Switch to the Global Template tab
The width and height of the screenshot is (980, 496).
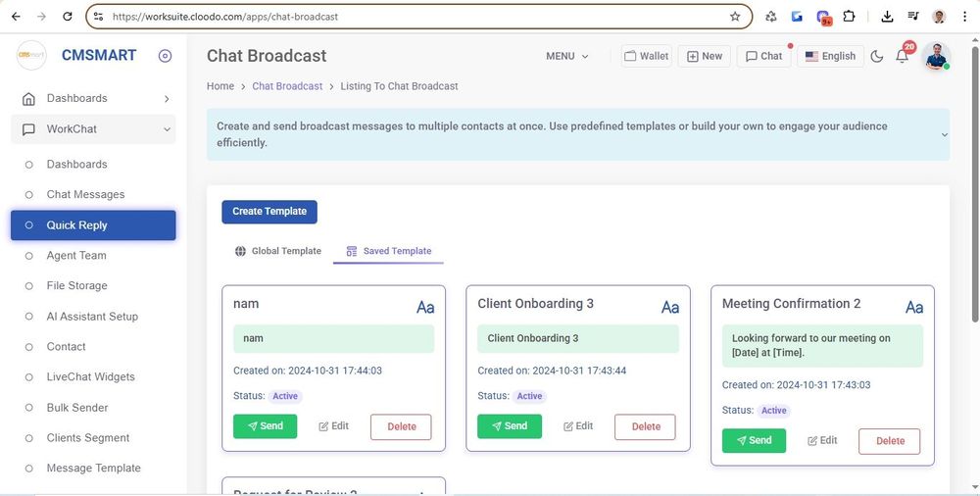click(x=278, y=251)
